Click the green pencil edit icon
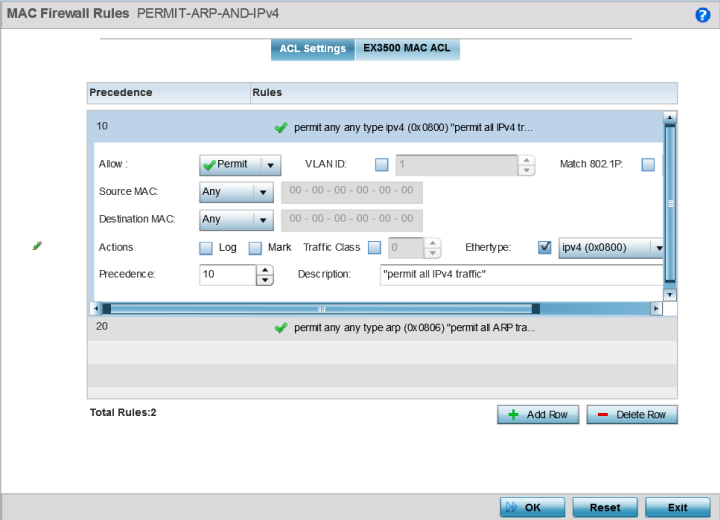 (x=37, y=246)
